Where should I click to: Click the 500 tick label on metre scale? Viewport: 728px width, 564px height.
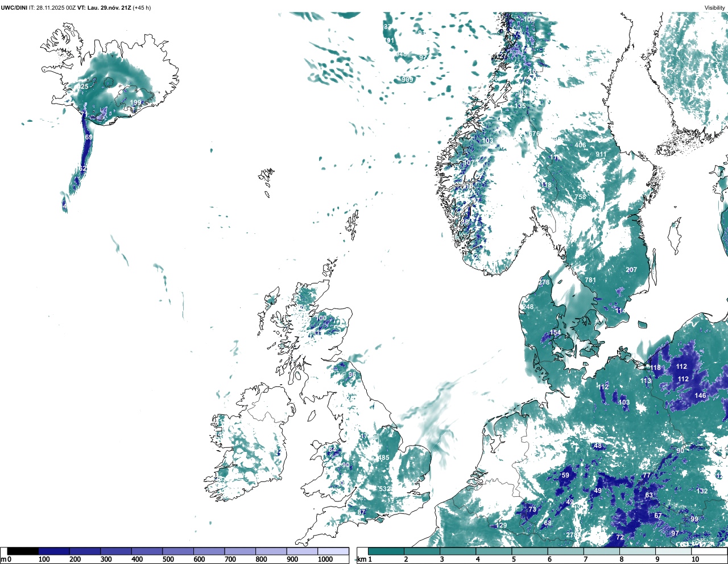coord(168,559)
